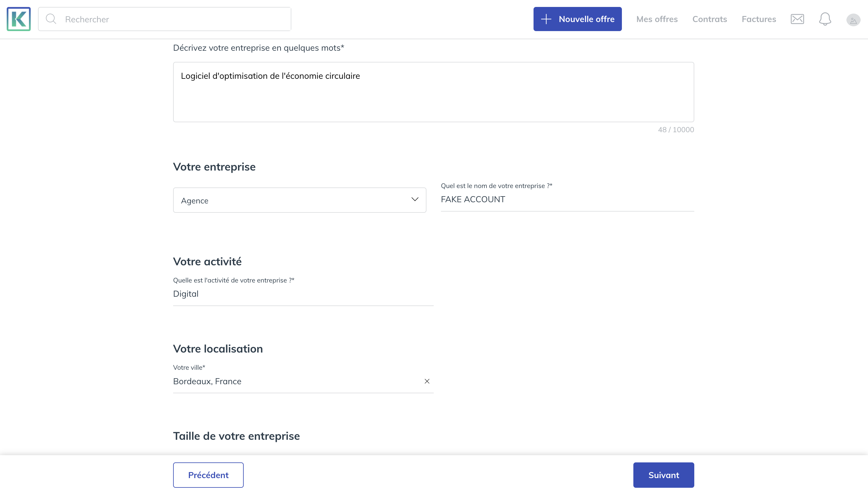Clear the Bordeaux, France city field
The height and width of the screenshot is (495, 868).
pos(427,381)
